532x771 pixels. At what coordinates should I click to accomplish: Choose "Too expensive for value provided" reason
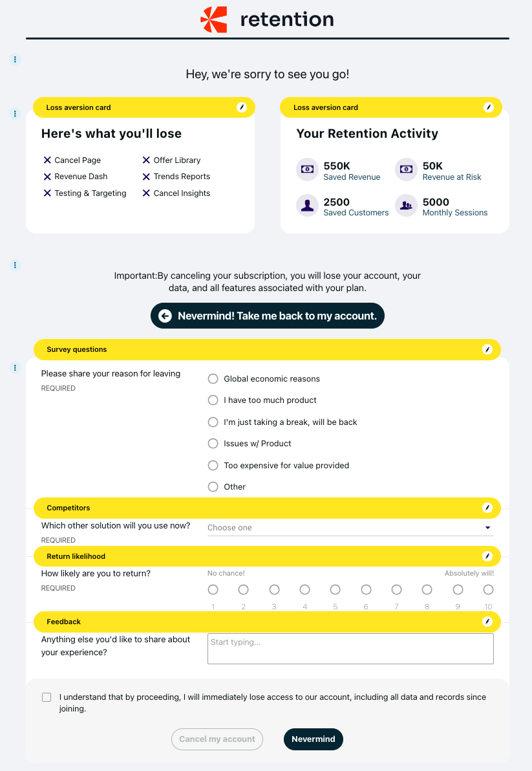[213, 466]
